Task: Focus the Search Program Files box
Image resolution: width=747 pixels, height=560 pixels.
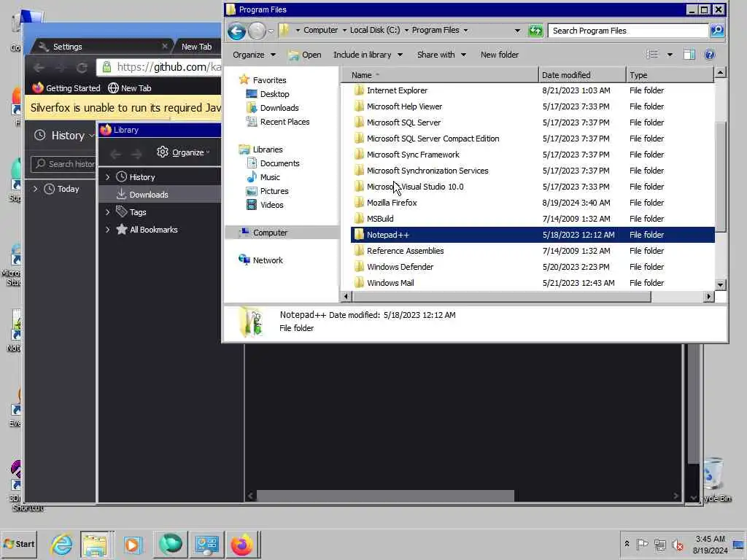Action: click(628, 31)
